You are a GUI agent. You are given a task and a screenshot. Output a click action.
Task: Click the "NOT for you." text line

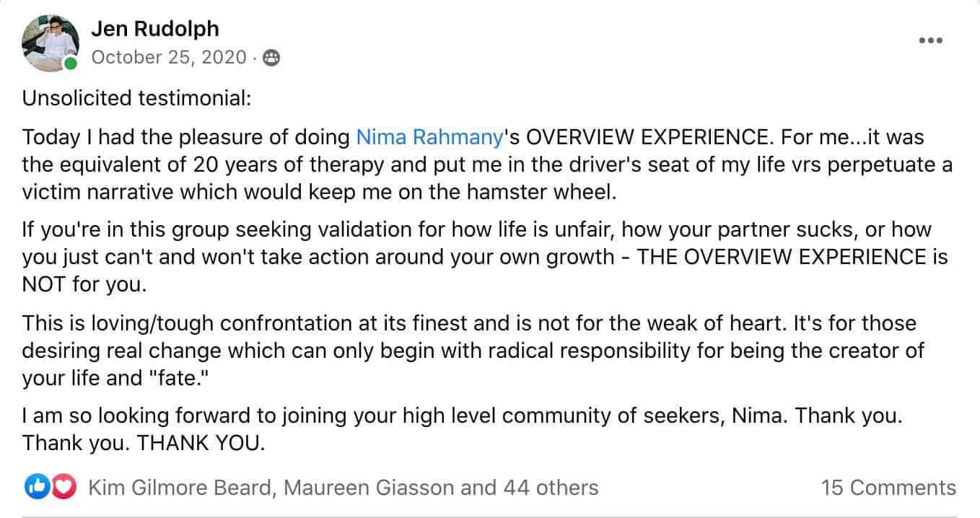pyautogui.click(x=84, y=284)
